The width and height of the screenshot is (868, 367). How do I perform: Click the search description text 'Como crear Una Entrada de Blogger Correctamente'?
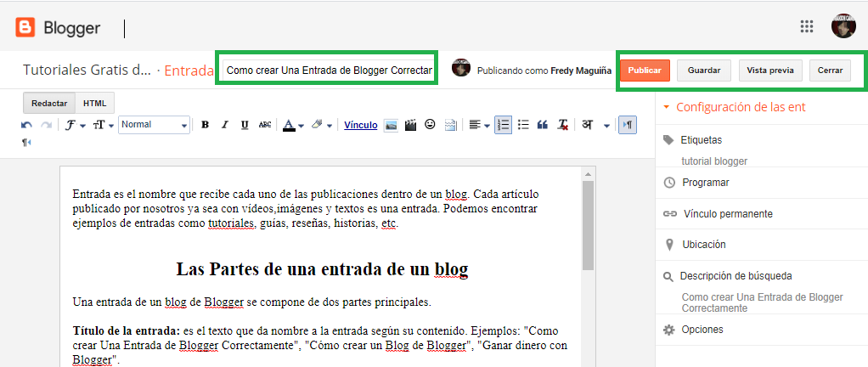coord(763,302)
